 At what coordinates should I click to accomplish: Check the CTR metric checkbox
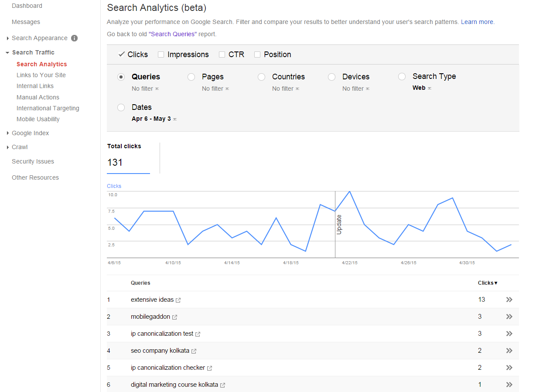(x=222, y=55)
